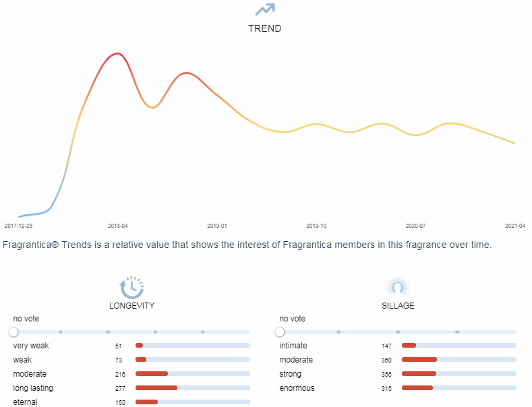Set longevity slider to the last tick dot
This screenshot has width=532, height=407.
[203, 332]
